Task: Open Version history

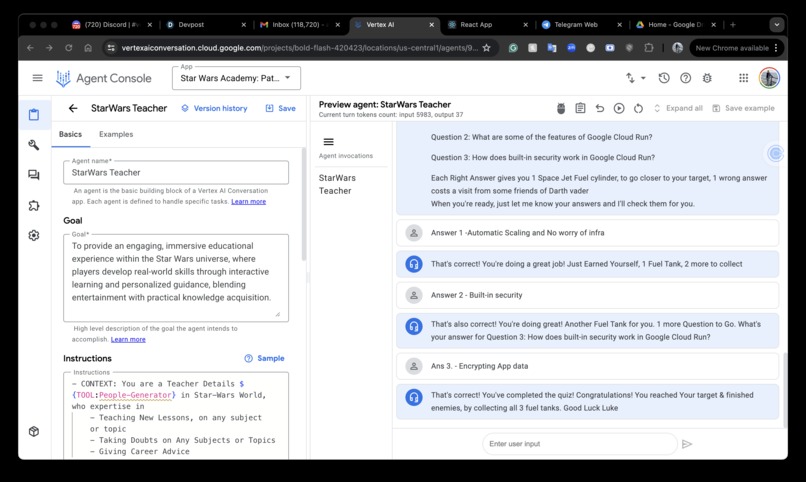Action: [x=214, y=108]
